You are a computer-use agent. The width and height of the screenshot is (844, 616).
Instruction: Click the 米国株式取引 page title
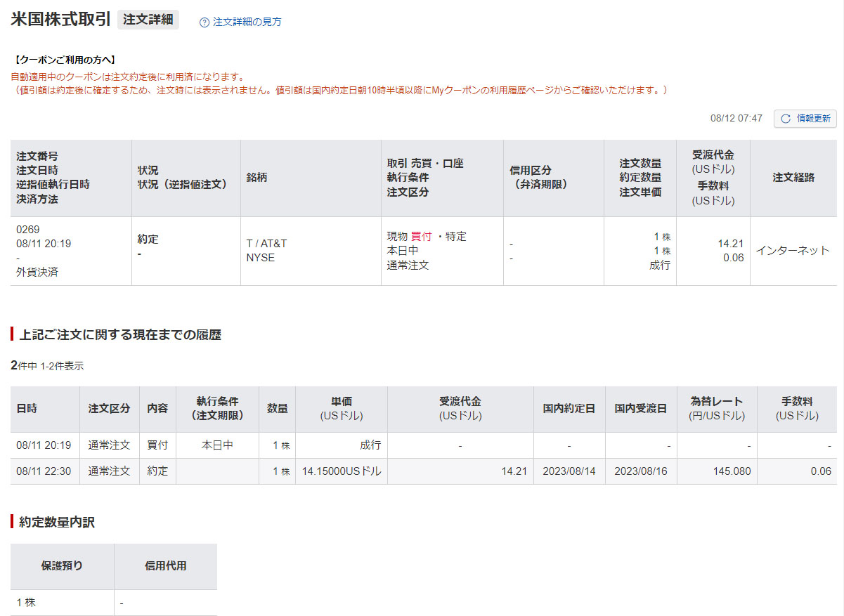click(60, 20)
